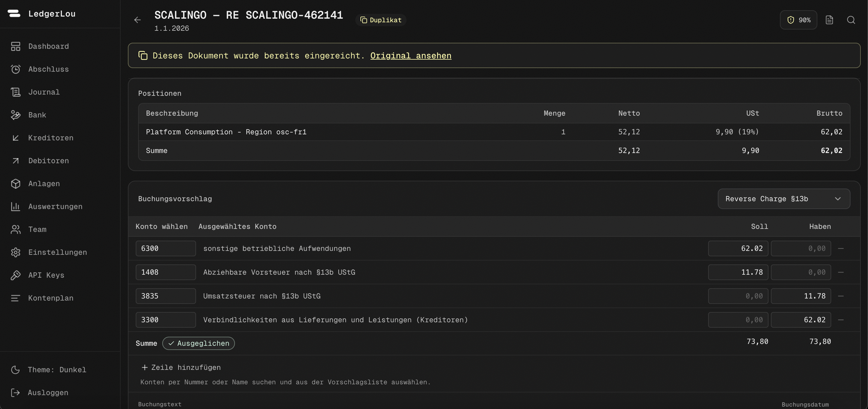Open the Journal menu item

click(x=44, y=92)
